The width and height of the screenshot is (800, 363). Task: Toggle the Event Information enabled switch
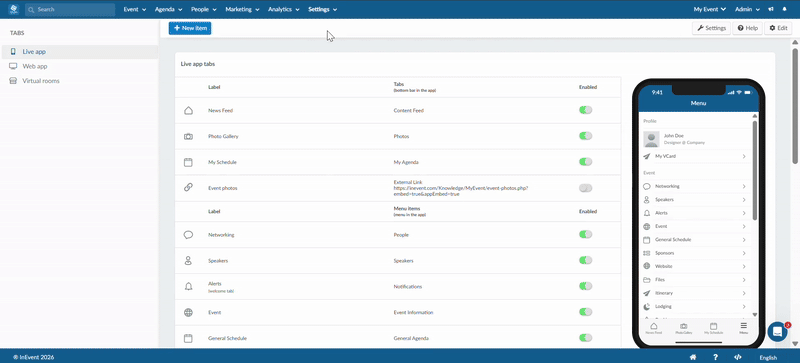585,312
